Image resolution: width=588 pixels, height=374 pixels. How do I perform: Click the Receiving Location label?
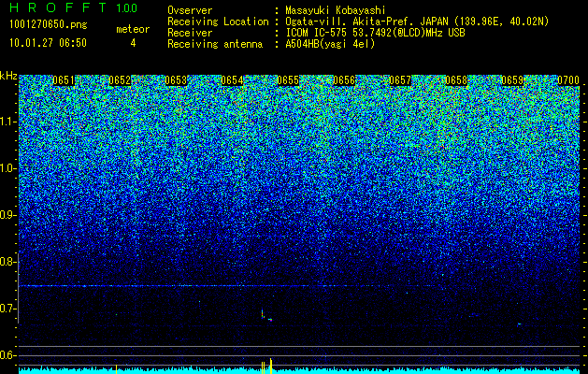(x=218, y=22)
